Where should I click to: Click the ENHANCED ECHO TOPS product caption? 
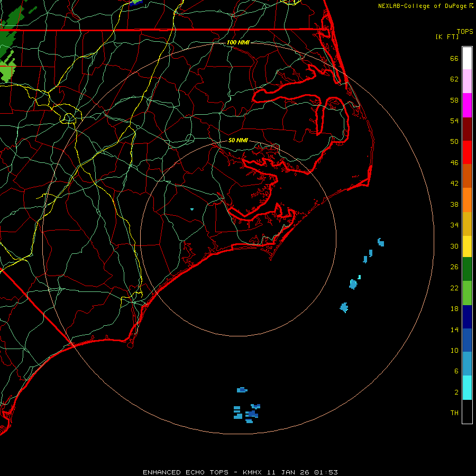point(186,472)
